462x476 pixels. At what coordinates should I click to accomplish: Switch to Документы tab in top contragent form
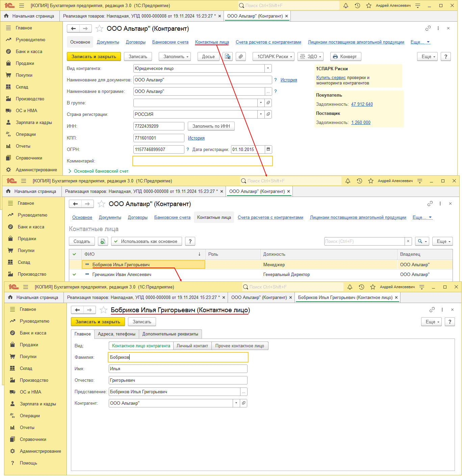click(x=108, y=42)
